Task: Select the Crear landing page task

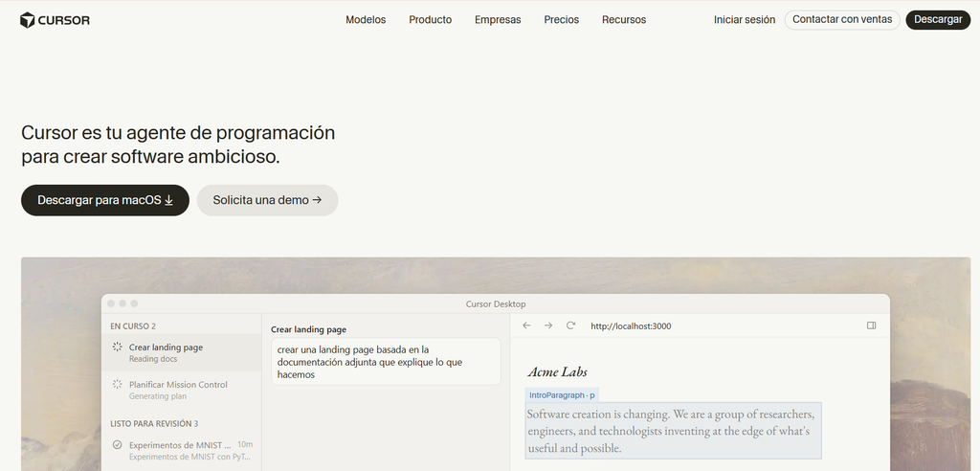Action: coord(181,353)
